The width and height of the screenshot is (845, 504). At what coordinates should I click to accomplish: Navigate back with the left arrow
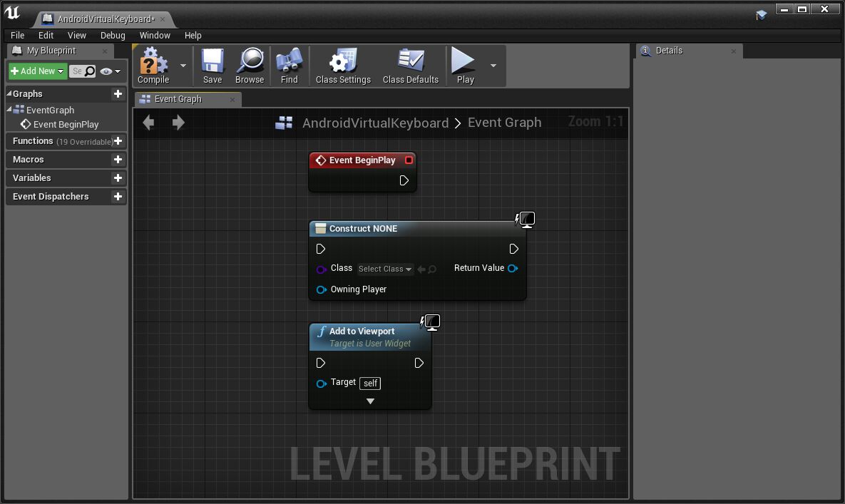point(148,123)
